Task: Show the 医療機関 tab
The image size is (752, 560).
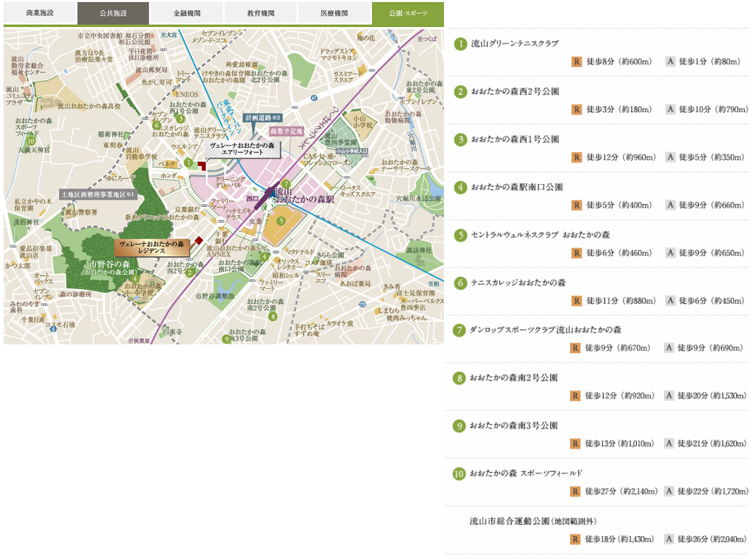Action: [333, 13]
